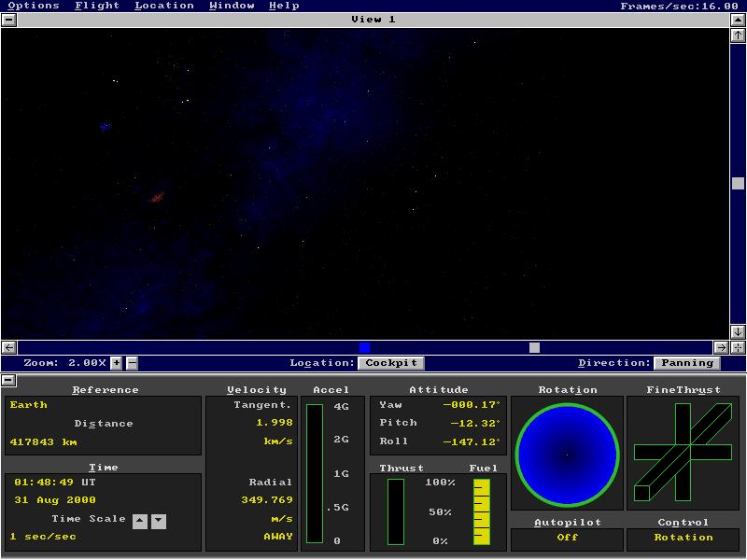This screenshot has height=560, width=747.
Task: Decrease zoom with the minus button
Action: tap(132, 363)
